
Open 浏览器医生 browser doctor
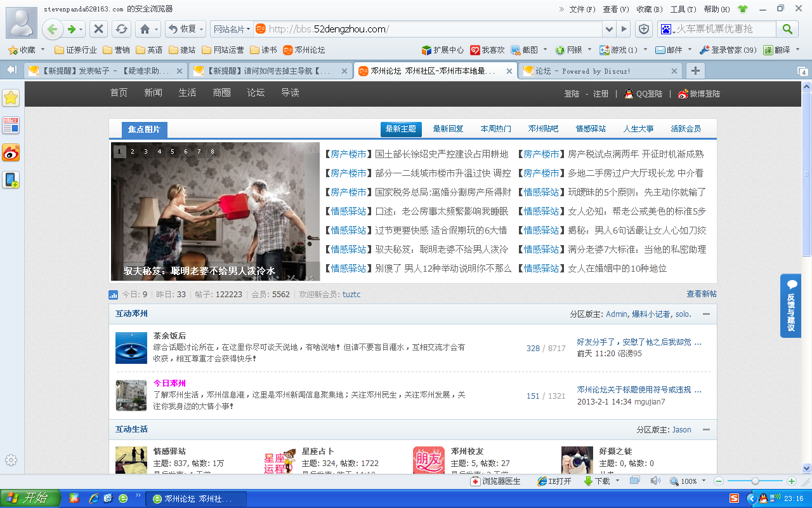click(x=495, y=481)
